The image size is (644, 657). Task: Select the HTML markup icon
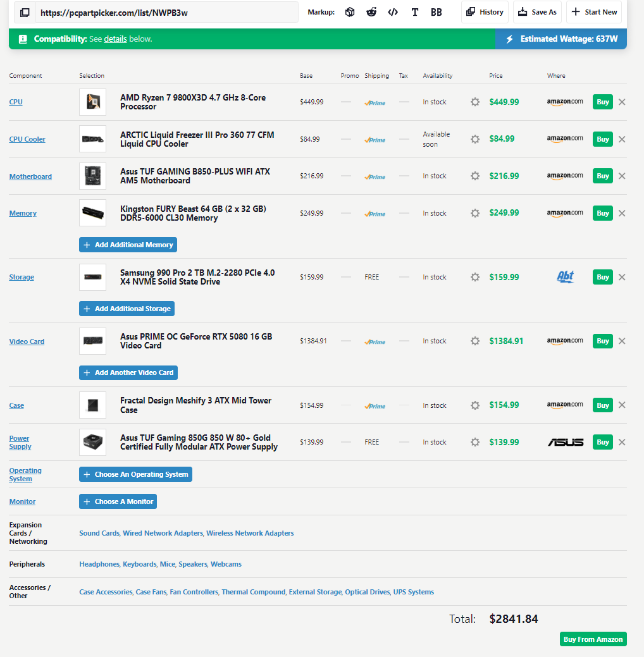pyautogui.click(x=393, y=12)
